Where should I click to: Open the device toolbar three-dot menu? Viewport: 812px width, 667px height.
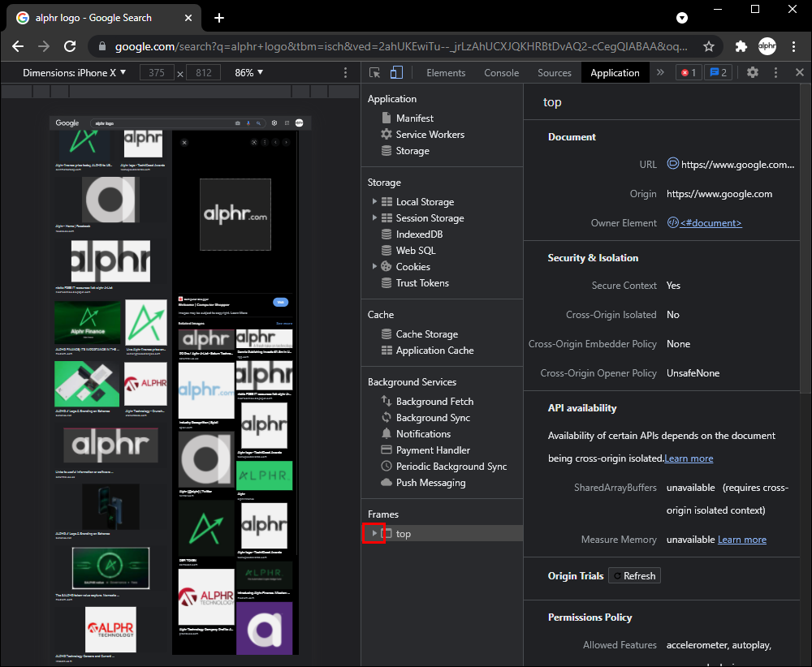(x=346, y=72)
